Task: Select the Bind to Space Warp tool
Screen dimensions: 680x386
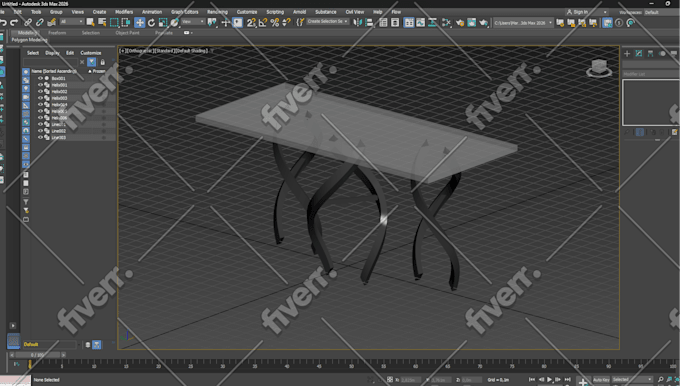Action: [52, 22]
